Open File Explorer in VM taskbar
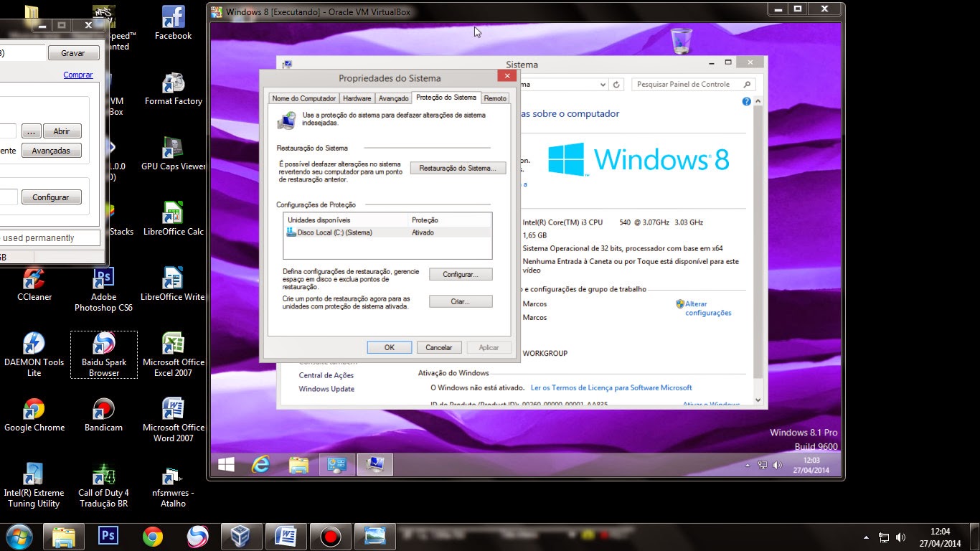Screen dimensions: 980x551 pos(298,465)
